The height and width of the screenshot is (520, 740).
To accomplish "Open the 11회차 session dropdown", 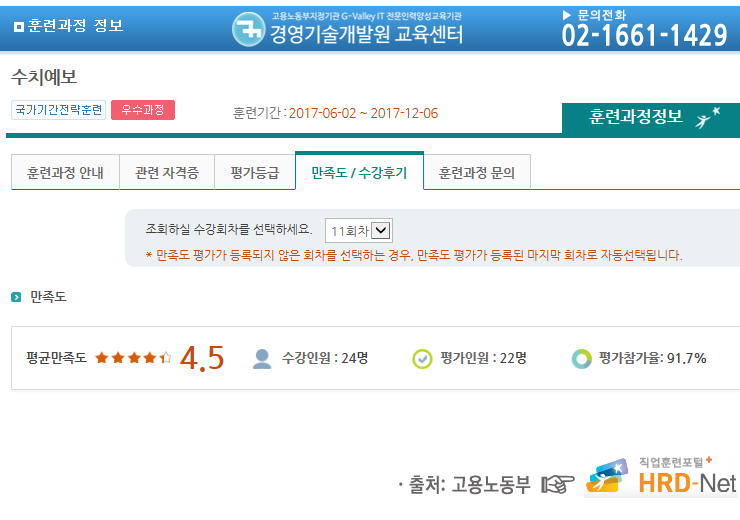I will (x=358, y=230).
